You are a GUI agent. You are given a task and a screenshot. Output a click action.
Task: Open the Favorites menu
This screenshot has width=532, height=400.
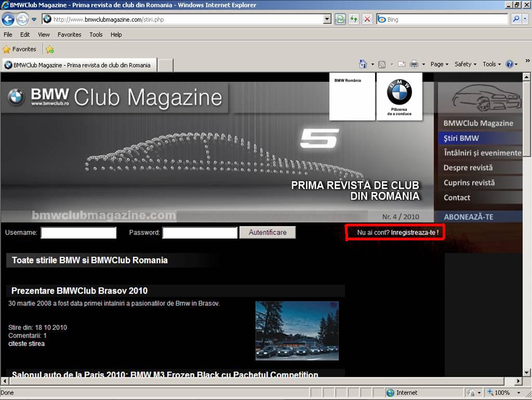pyautogui.click(x=69, y=35)
